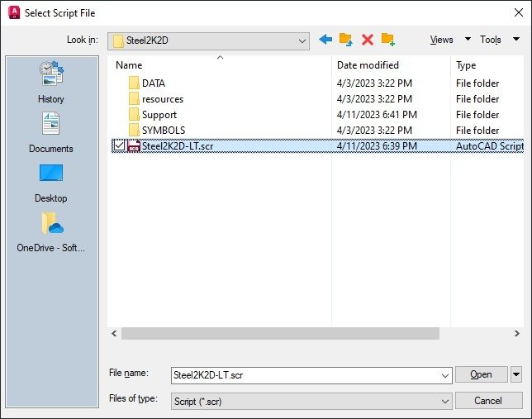Click the DATA folder icon
532x419 pixels.
(134, 83)
